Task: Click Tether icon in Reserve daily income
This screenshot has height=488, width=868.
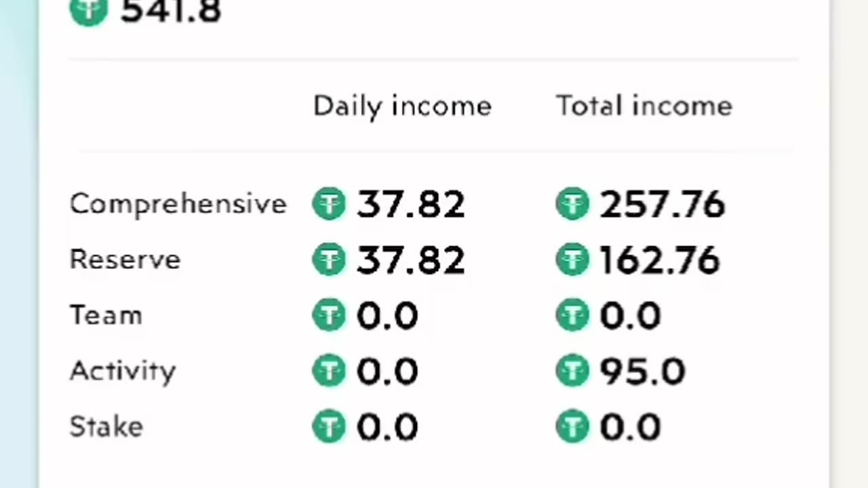Action: click(329, 260)
